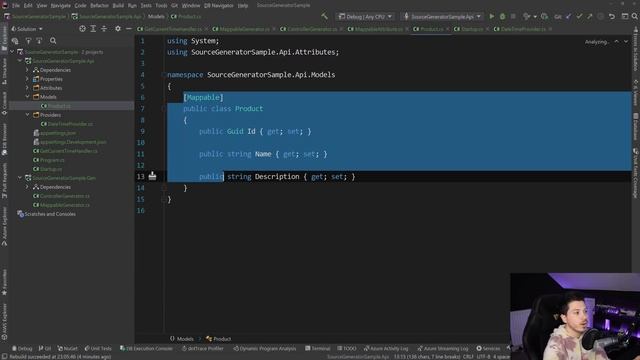The width and height of the screenshot is (640, 360).
Task: Click the Git commit checkmark icon
Action: click(579, 16)
